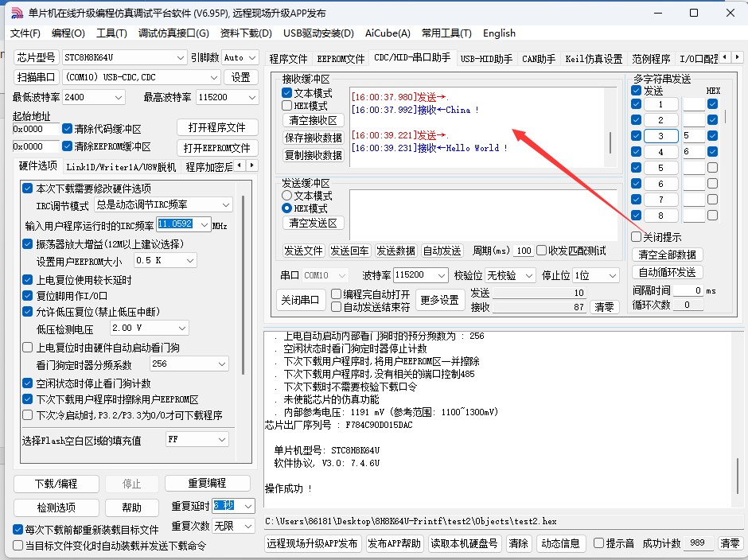Screen dimensions: 748x560
Task: Toggle 清除代码缓冲区 checkbox
Action: click(x=68, y=129)
